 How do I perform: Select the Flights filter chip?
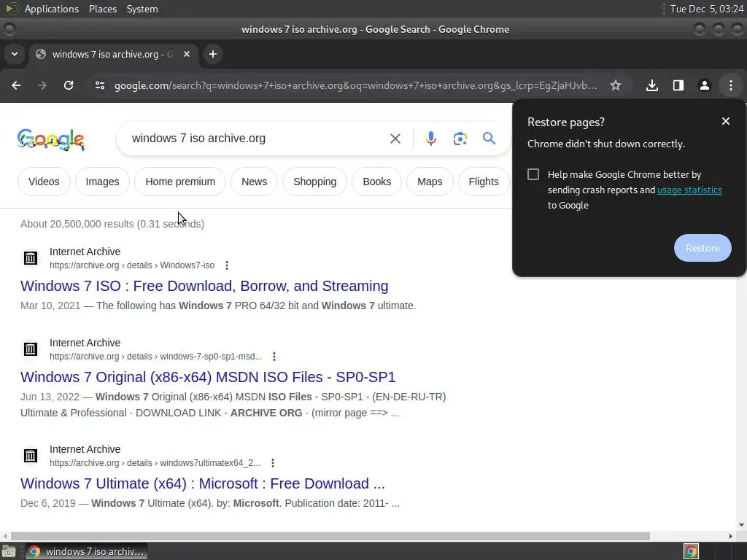[x=484, y=182]
